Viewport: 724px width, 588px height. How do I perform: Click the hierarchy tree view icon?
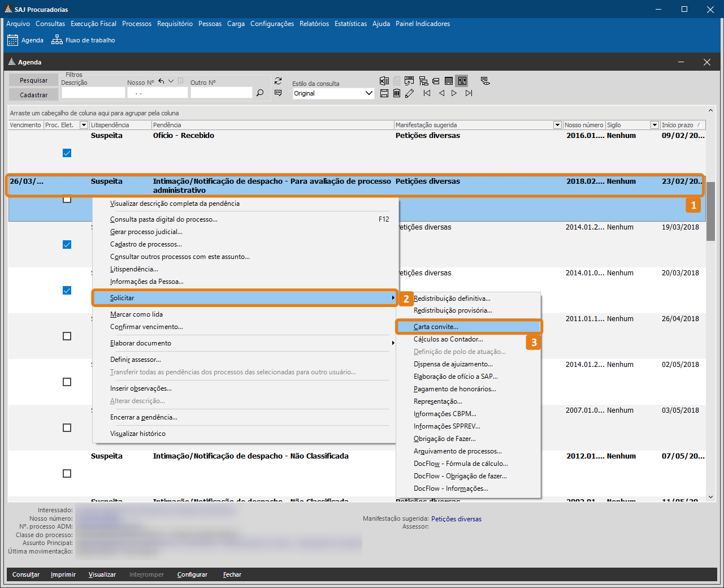coord(423,81)
